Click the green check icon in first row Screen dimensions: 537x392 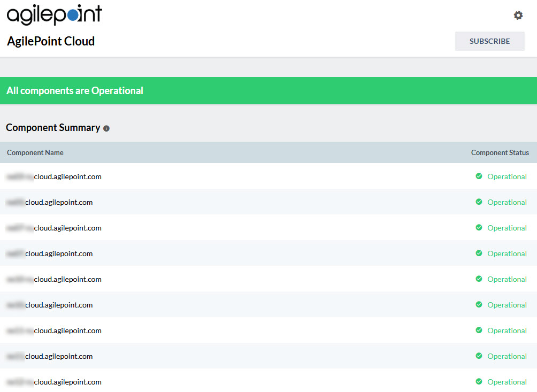479,176
